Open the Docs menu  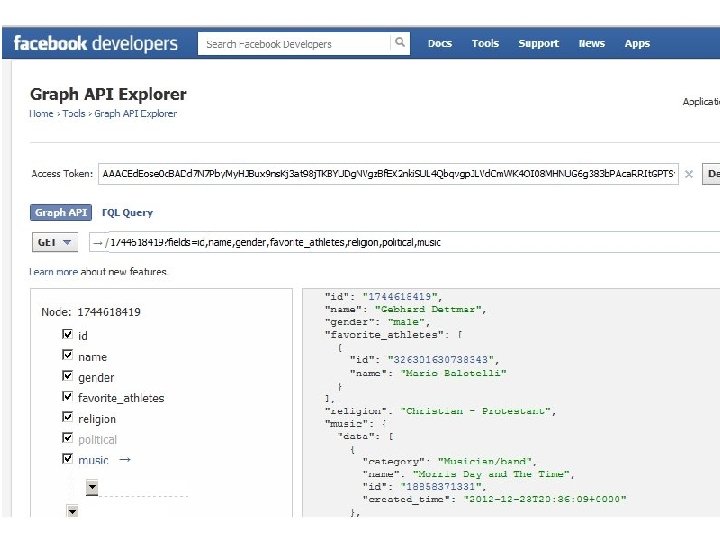tap(439, 44)
